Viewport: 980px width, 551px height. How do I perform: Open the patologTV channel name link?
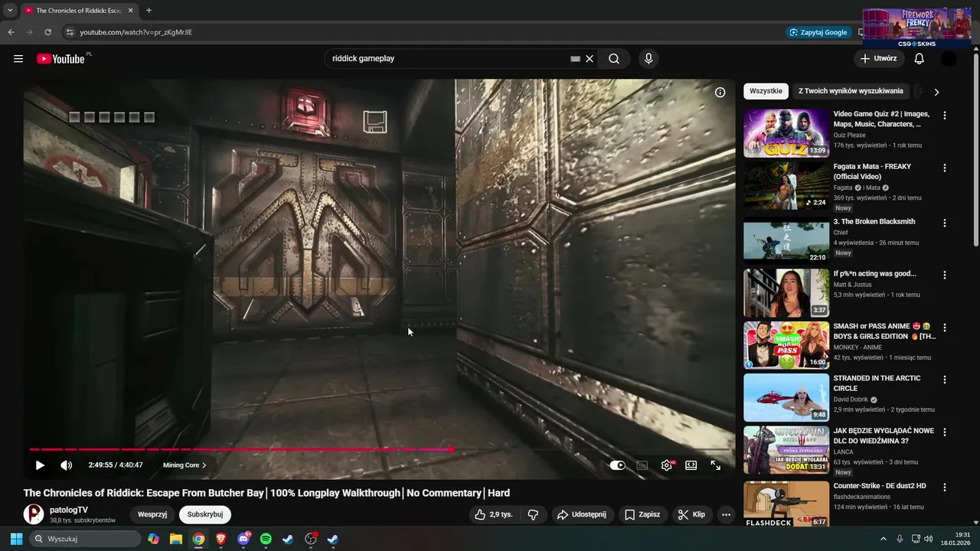[x=69, y=510]
